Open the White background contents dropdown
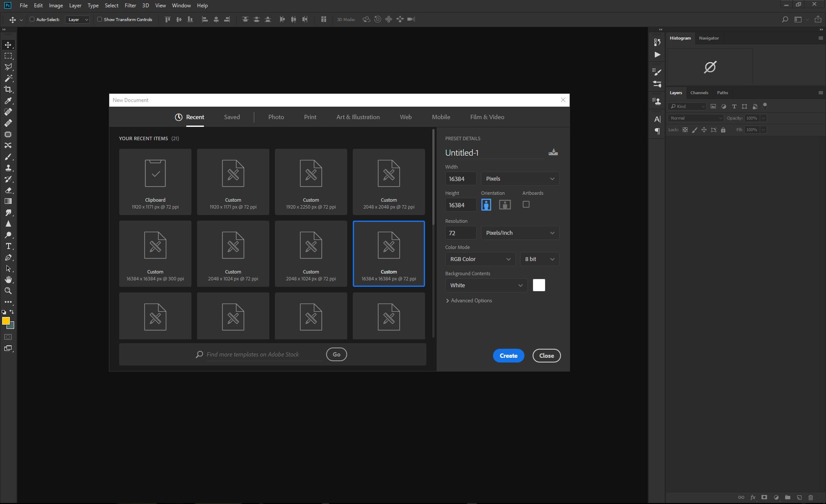The image size is (826, 504). click(x=486, y=286)
